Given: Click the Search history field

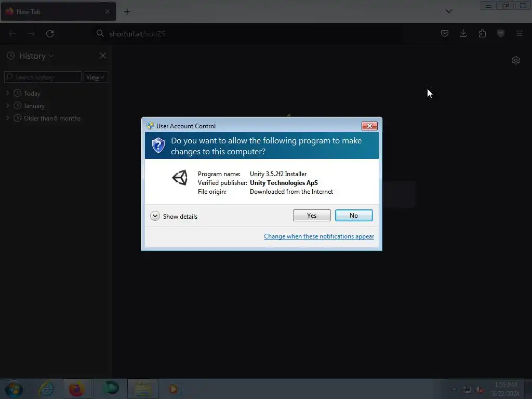Looking at the screenshot, I should pyautogui.click(x=43, y=77).
